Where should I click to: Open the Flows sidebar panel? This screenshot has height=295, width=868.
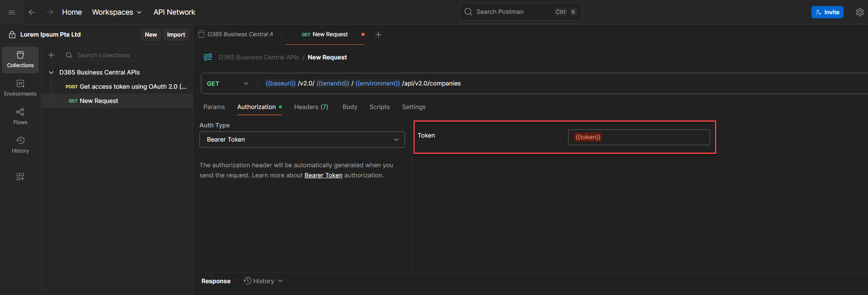20,117
